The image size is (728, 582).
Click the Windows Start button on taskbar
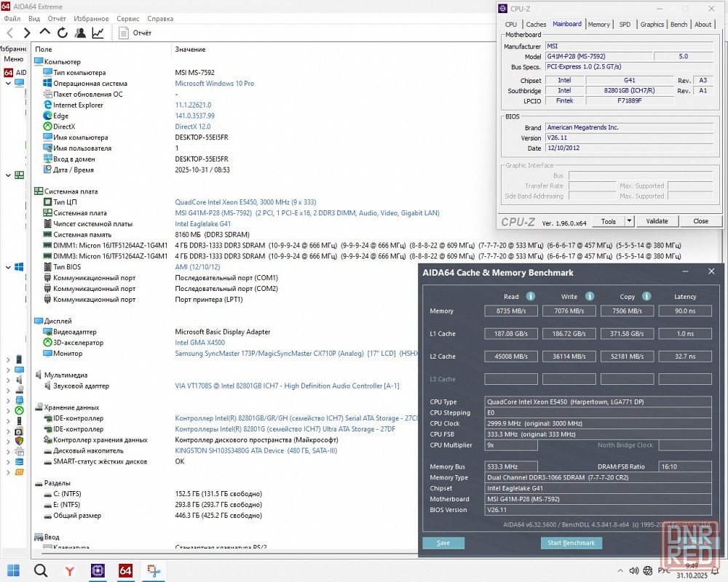(13, 570)
